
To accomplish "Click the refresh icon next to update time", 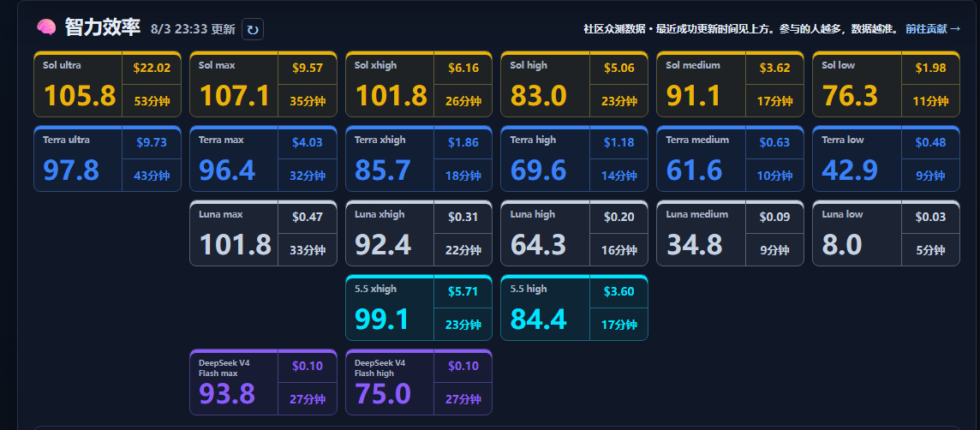I will pos(253,29).
